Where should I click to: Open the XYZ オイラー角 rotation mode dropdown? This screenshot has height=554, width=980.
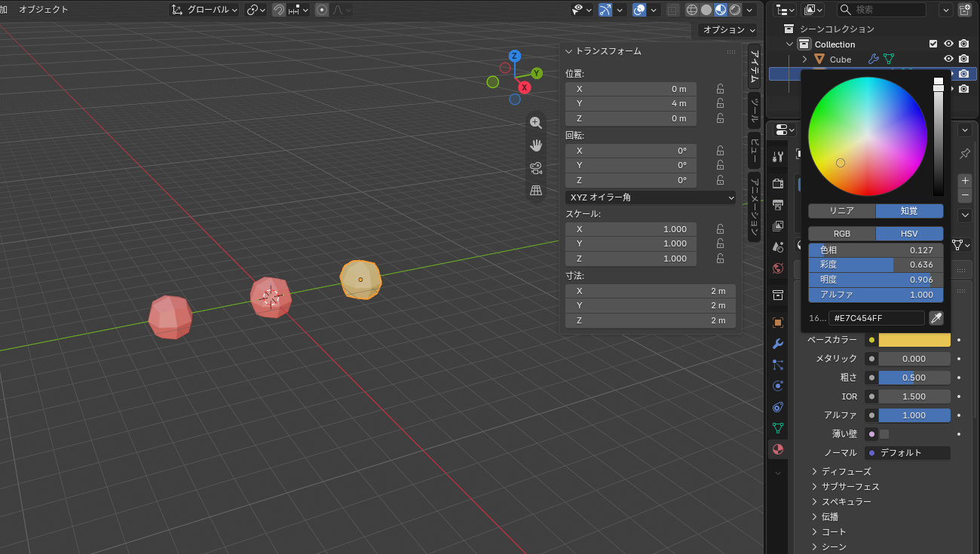[x=651, y=197]
